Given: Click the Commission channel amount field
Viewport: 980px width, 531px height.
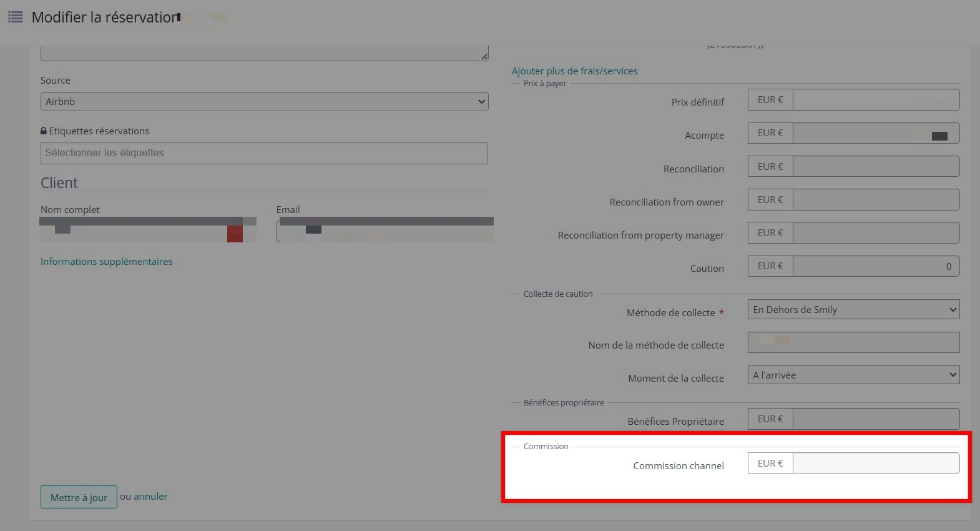Looking at the screenshot, I should tap(876, 464).
